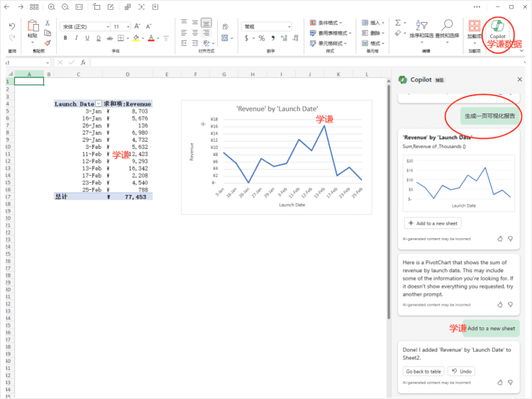
Task: Click the increase indent icon
Action: pos(195,43)
